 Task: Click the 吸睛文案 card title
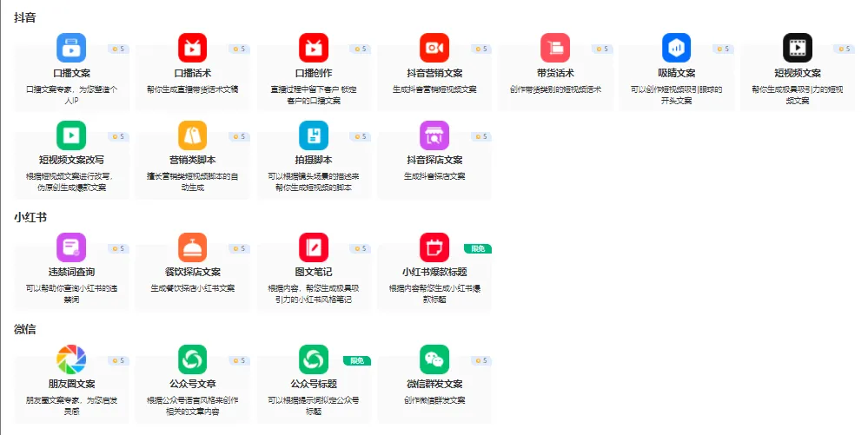[677, 73]
